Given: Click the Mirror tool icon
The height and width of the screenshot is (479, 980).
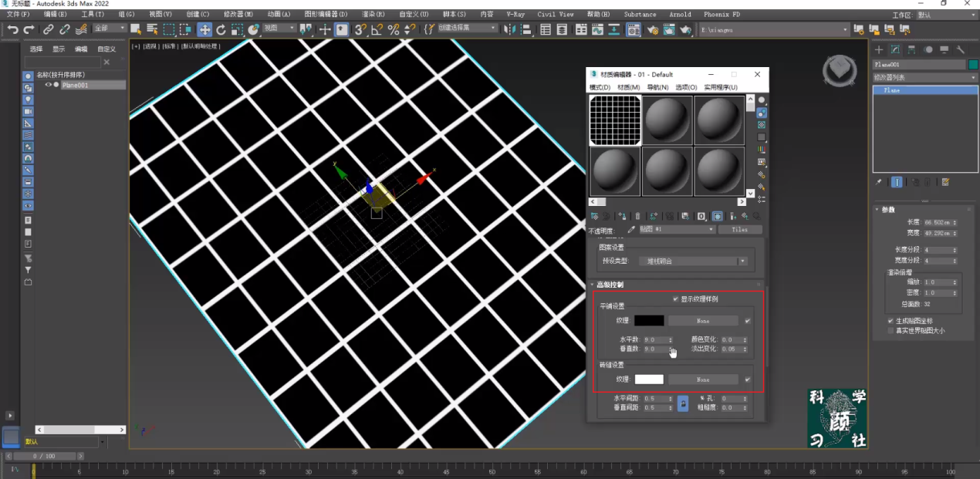Looking at the screenshot, I should tap(509, 29).
